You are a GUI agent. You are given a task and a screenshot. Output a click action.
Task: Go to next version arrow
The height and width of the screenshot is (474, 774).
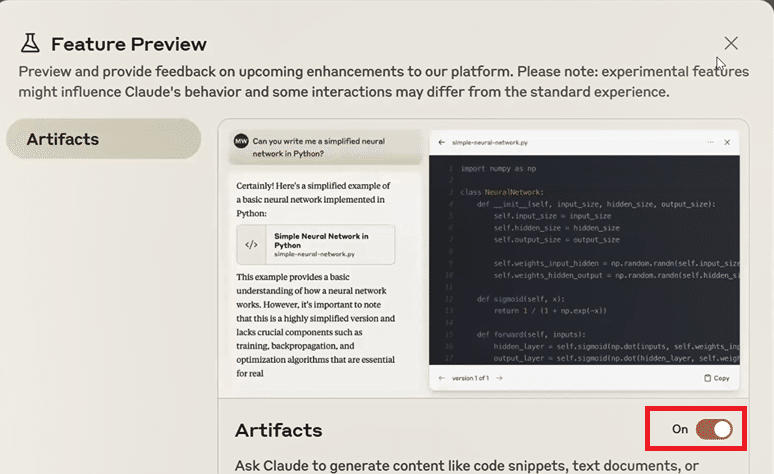[500, 378]
